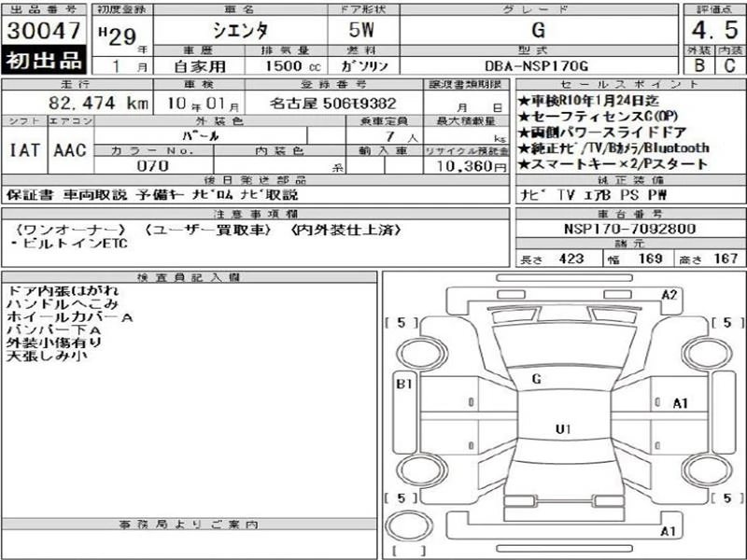Screen dimensions: 747x560
Task: Click the ビルトインETC note line
Action: point(68,244)
